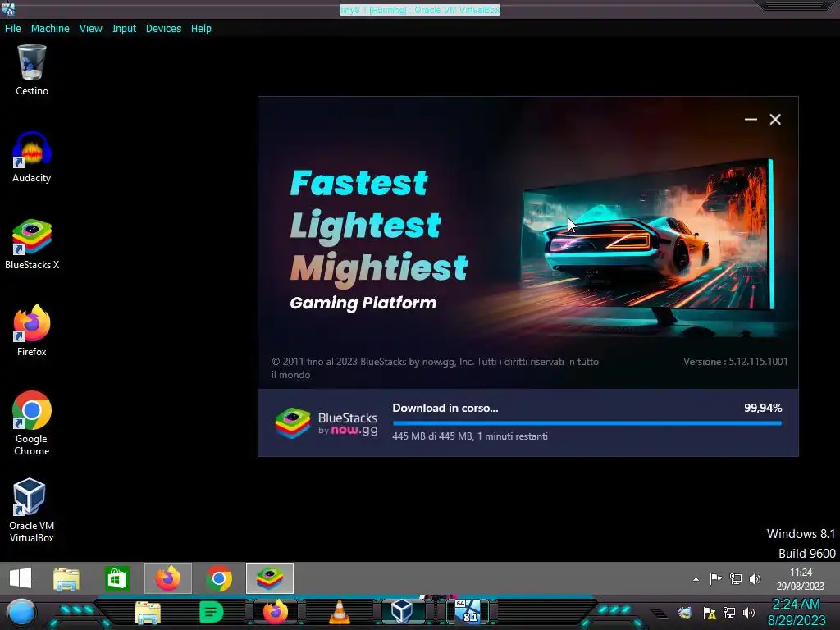Click the racing car monitor artwork
Viewport: 840px width, 630px height.
pos(648,240)
